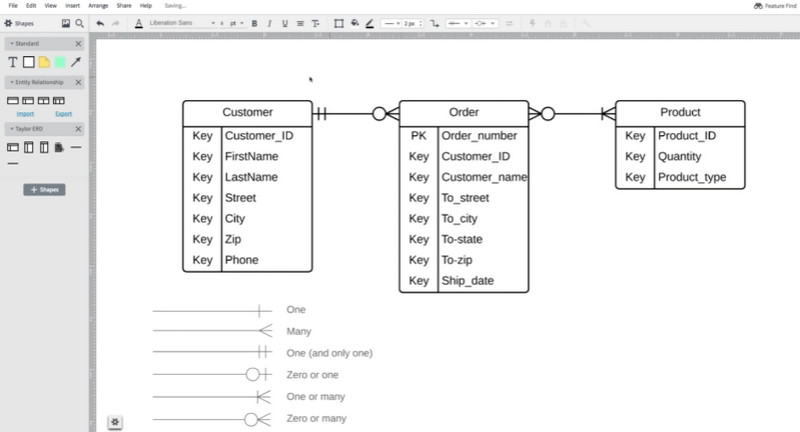
Task: Click the Export link
Action: click(64, 114)
